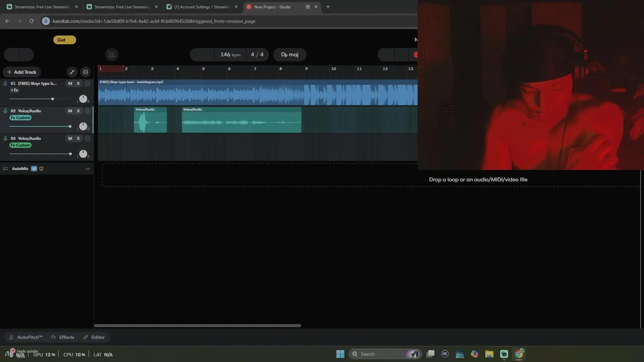The height and width of the screenshot is (362, 644).
Task: Go back in browser history
Action: pos(7,21)
